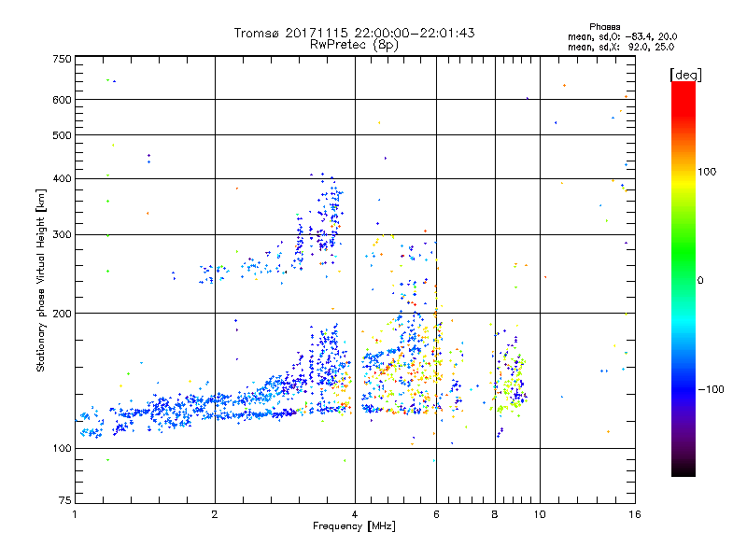Image resolution: width=747 pixels, height=560 pixels.
Task: Click the x-axis label "10"
Action: point(540,514)
